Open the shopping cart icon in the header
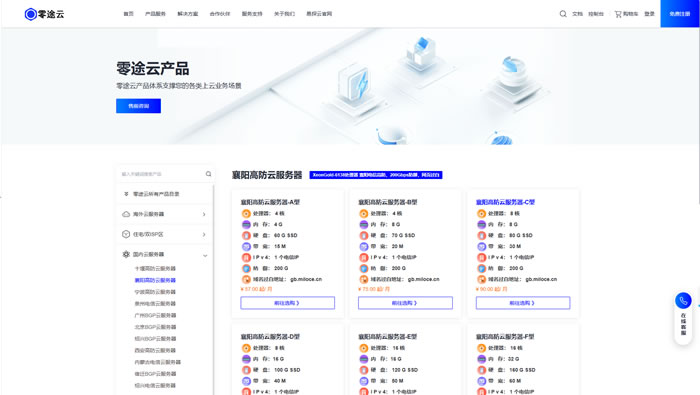The height and width of the screenshot is (395, 700). click(x=618, y=14)
